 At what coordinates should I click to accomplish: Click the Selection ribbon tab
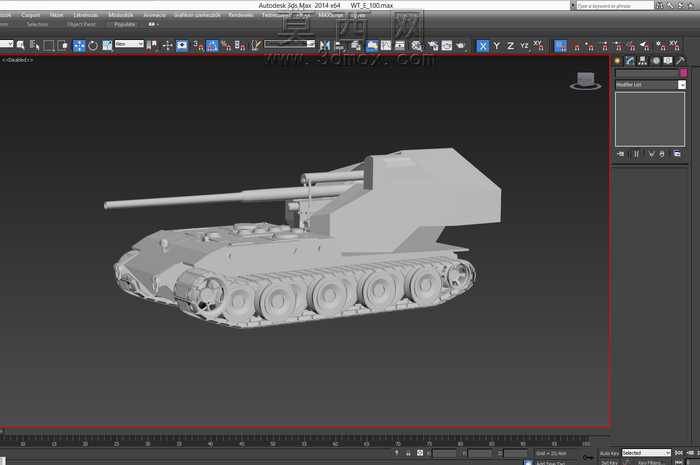pyautogui.click(x=37, y=24)
